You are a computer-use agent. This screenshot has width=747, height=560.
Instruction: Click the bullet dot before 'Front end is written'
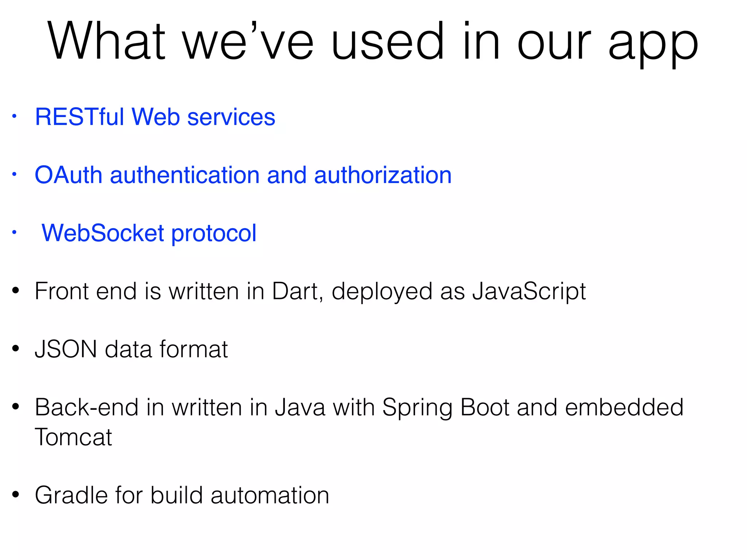click(x=15, y=291)
